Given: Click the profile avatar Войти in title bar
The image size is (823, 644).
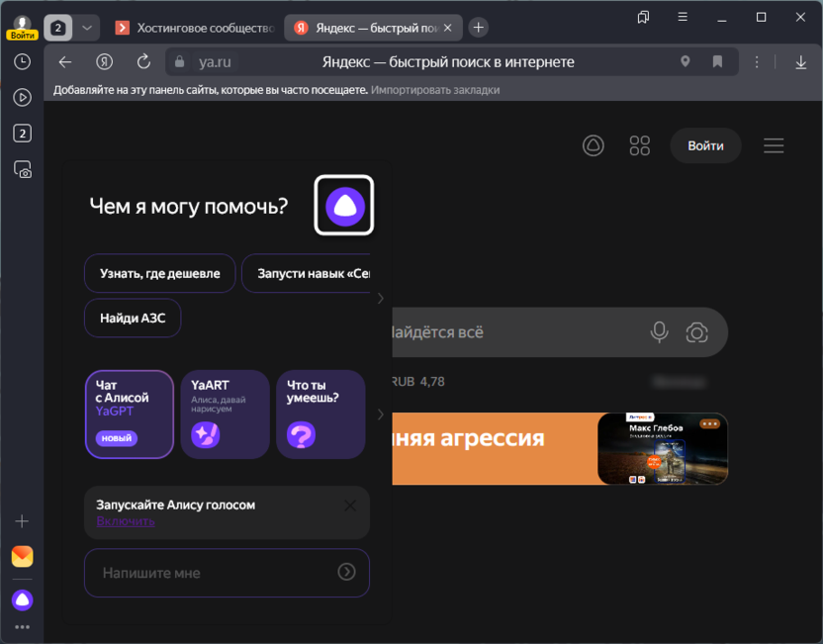Looking at the screenshot, I should click(22, 28).
